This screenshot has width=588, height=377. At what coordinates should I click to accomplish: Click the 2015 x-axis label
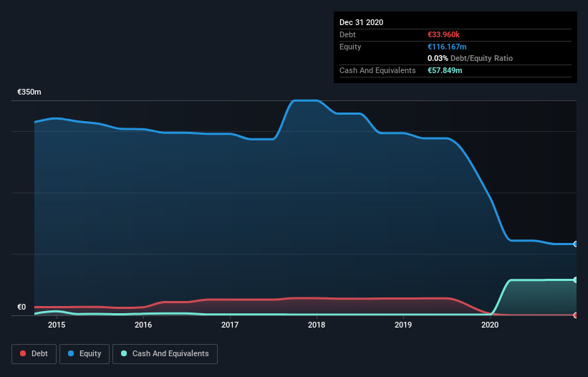(57, 325)
